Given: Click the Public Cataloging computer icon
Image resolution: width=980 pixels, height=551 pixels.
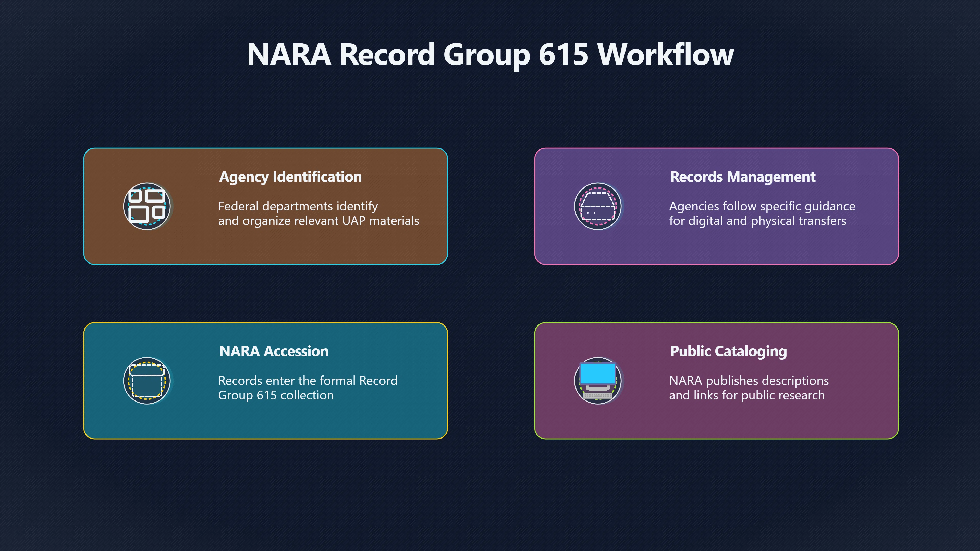Looking at the screenshot, I should pyautogui.click(x=598, y=381).
